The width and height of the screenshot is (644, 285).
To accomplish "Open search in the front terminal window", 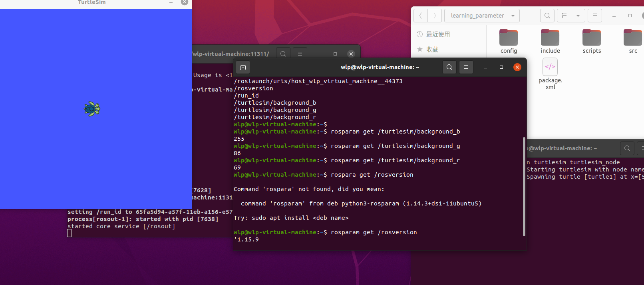I will [x=449, y=67].
